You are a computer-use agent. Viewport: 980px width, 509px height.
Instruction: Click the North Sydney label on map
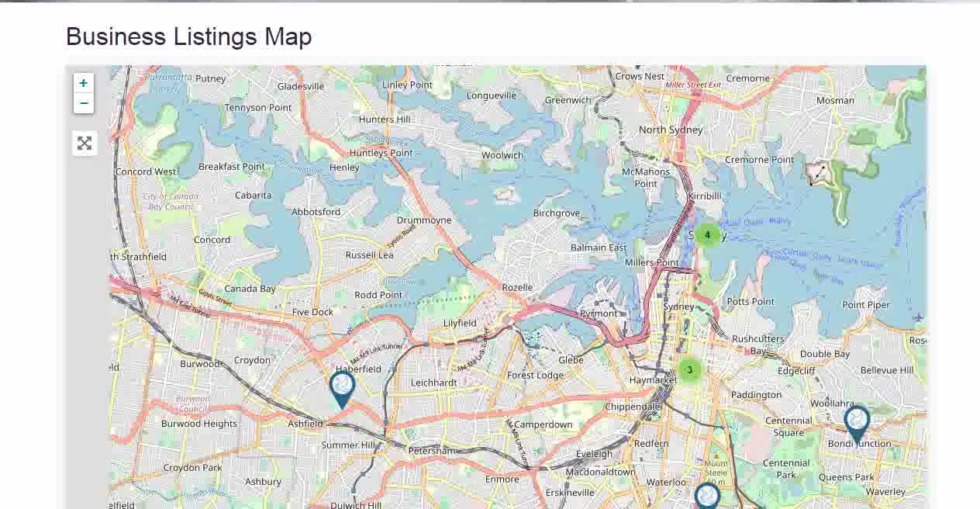671,130
